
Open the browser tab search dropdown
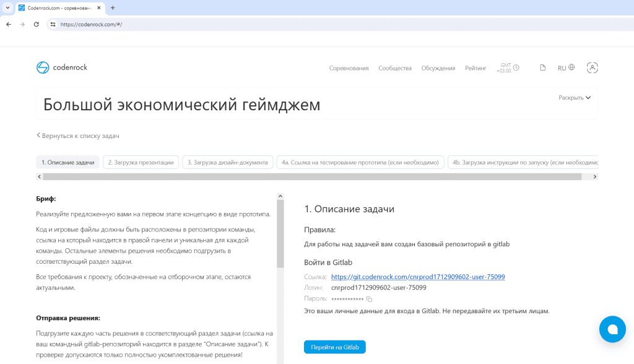click(7, 7)
